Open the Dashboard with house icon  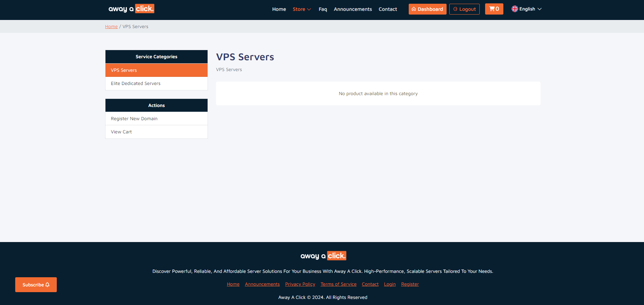click(427, 9)
